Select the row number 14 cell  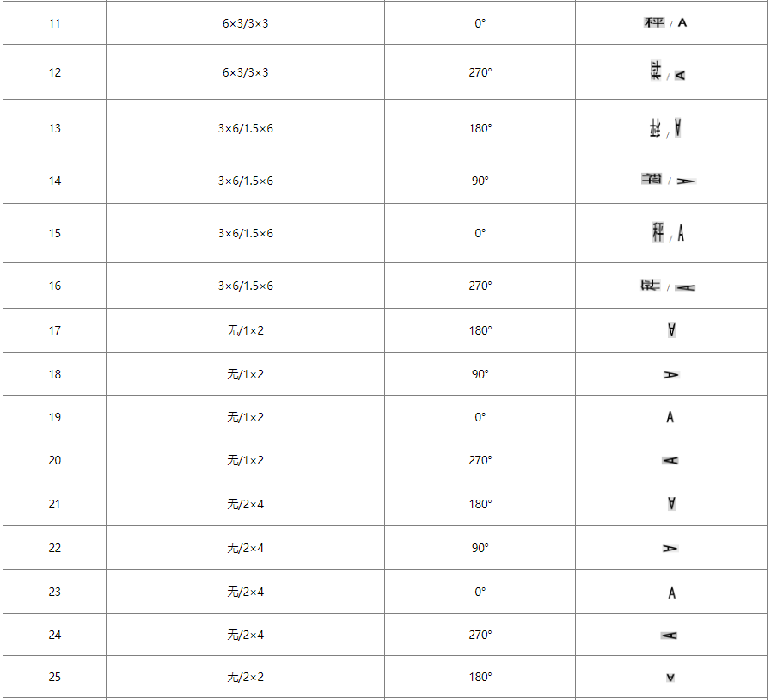(55, 181)
